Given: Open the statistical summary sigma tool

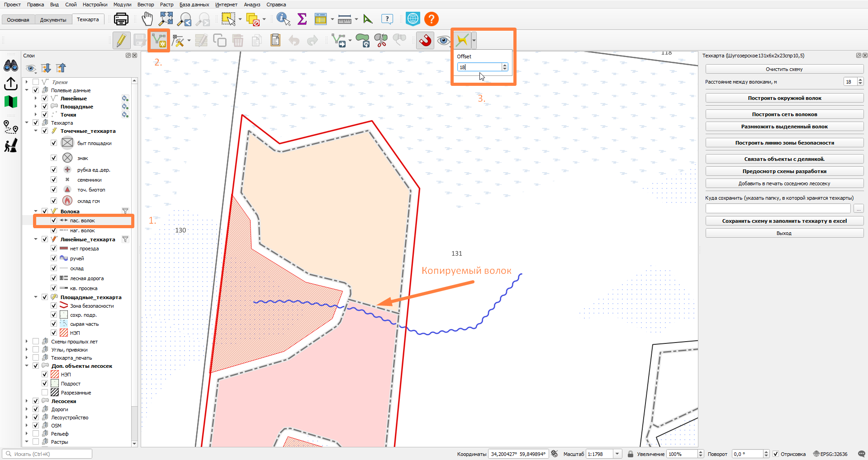Looking at the screenshot, I should click(x=302, y=19).
